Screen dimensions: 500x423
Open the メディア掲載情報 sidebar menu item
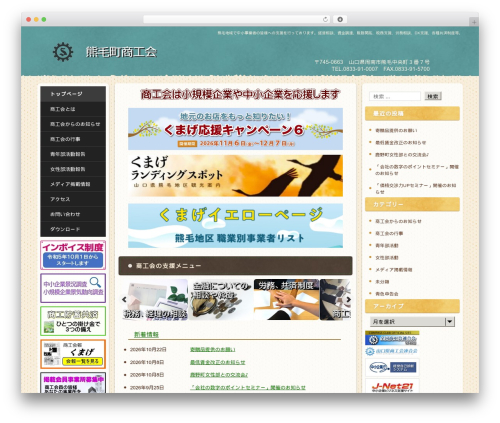click(73, 184)
